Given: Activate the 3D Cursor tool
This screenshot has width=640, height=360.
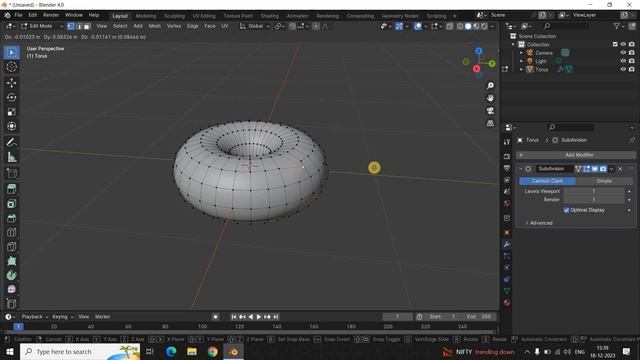Looking at the screenshot, I should tap(11, 67).
